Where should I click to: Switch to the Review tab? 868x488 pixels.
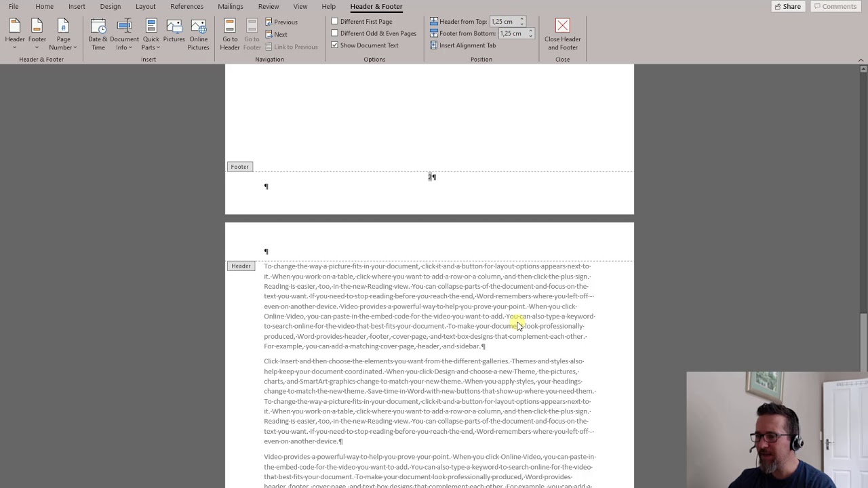click(x=269, y=6)
